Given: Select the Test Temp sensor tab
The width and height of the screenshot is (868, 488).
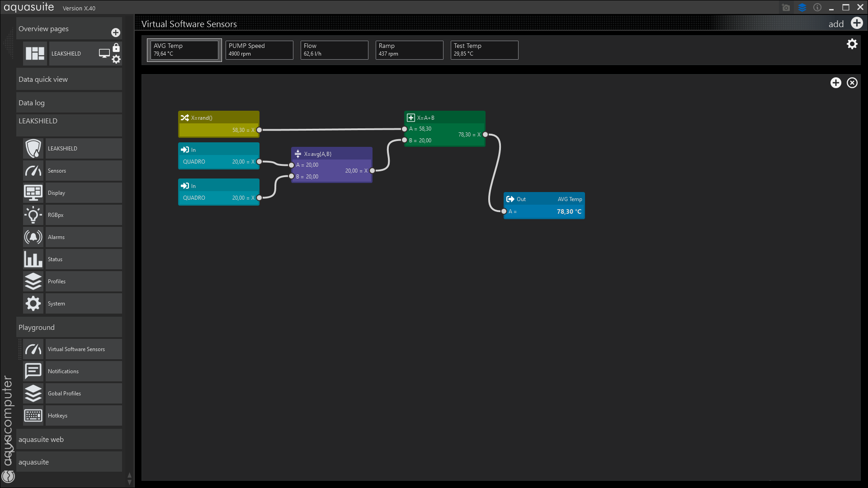Looking at the screenshot, I should tap(485, 50).
